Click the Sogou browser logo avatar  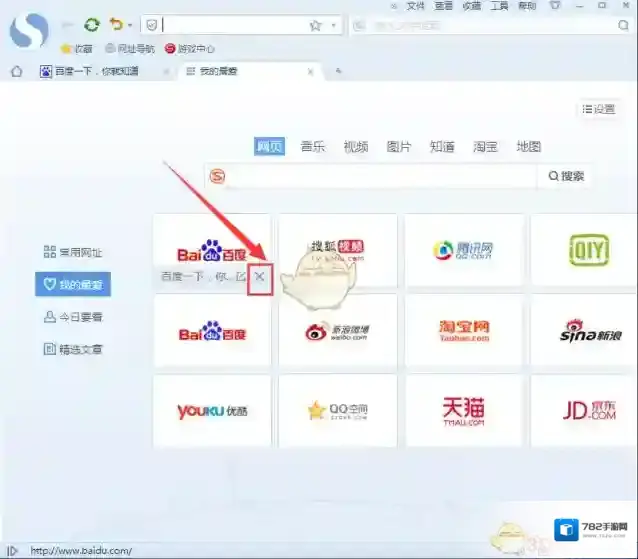pos(29,30)
